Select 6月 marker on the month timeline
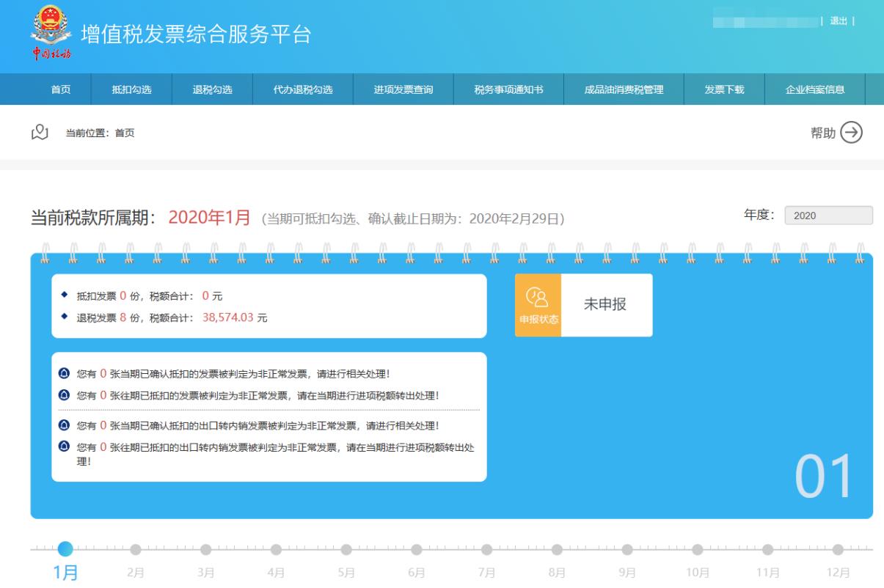Viewport: 884px width, 588px height. tap(417, 549)
